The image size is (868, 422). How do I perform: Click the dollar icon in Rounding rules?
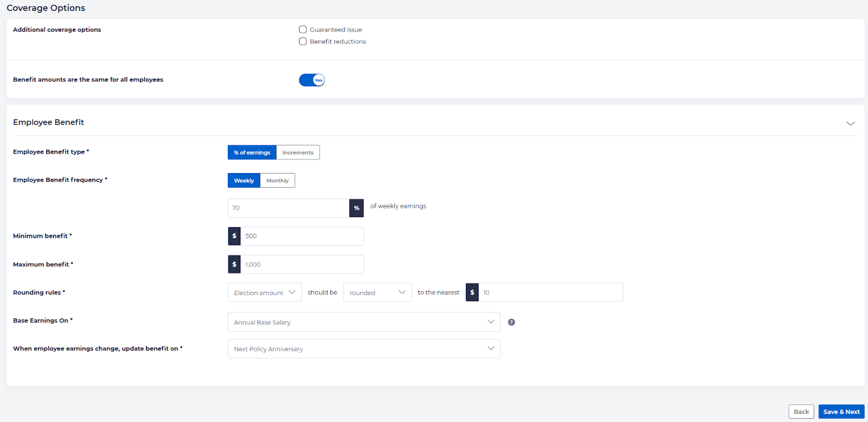tap(472, 292)
